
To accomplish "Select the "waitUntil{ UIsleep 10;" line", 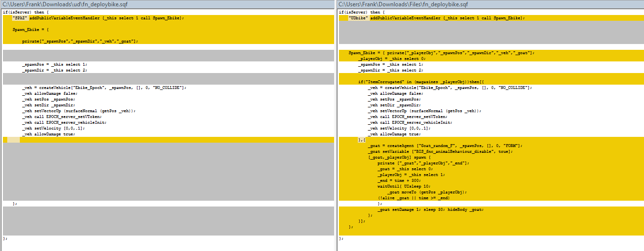I will tap(405, 186).
